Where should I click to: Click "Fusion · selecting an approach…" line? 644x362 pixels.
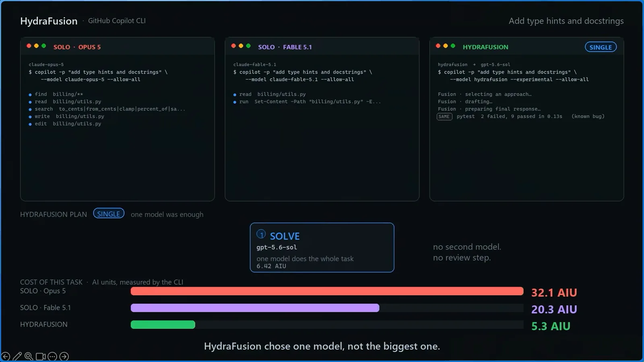[x=485, y=94]
